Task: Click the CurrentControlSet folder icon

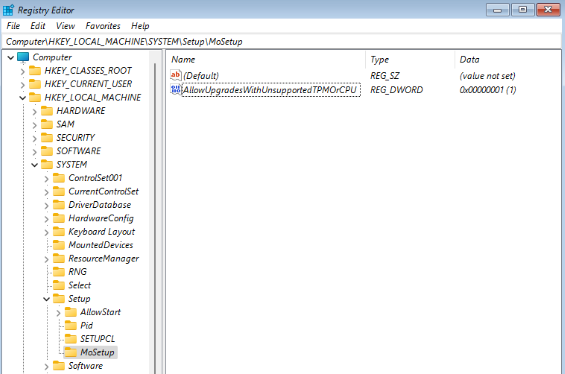Action: 59,191
